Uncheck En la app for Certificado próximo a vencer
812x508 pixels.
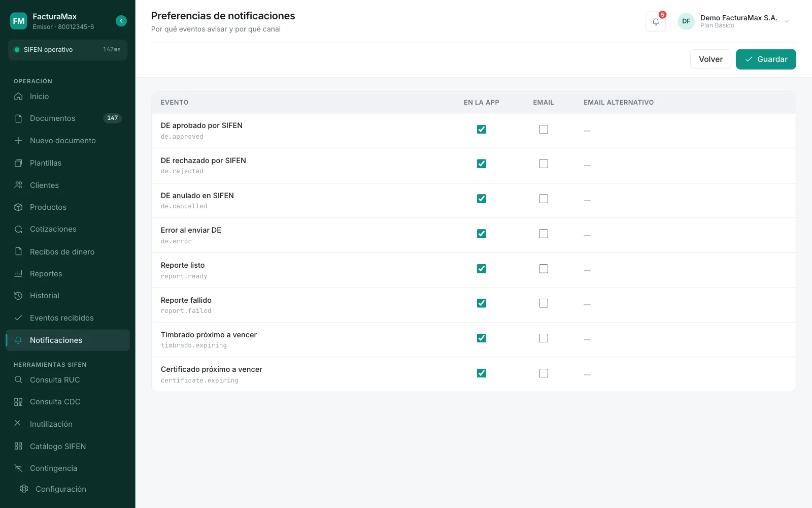(x=482, y=373)
